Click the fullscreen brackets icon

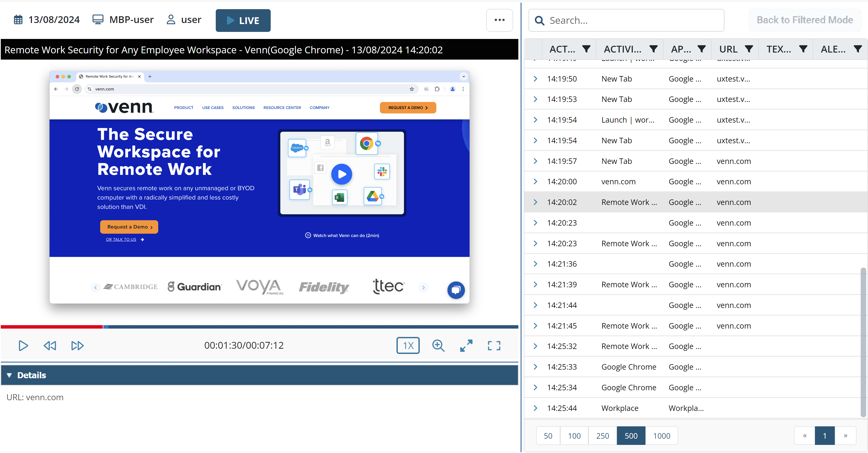click(494, 346)
